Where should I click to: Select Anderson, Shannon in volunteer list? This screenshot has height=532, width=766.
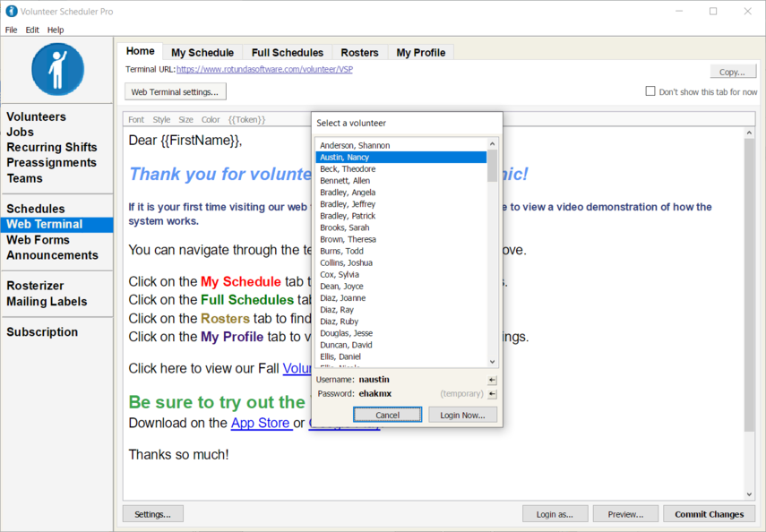click(x=401, y=146)
